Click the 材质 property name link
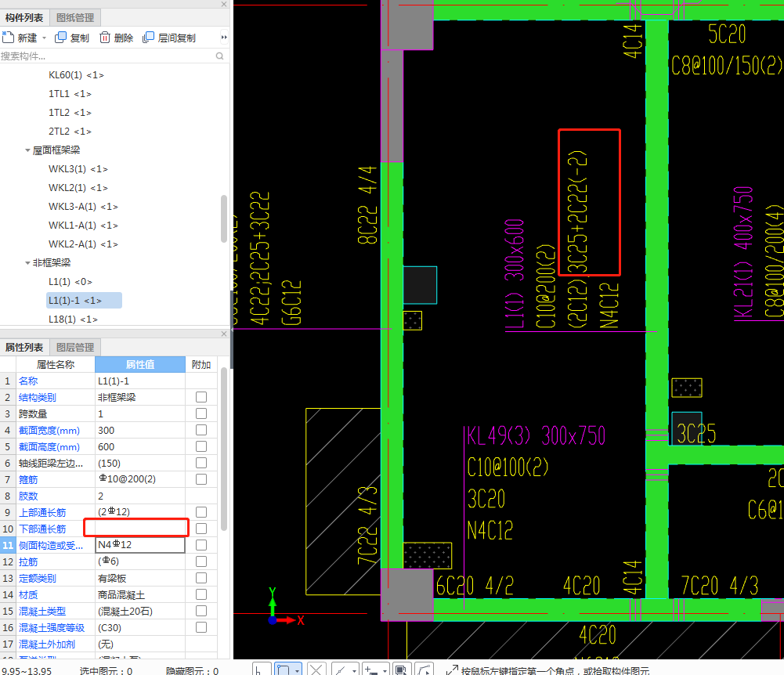Viewport: 784px width, 675px height. 28,595
